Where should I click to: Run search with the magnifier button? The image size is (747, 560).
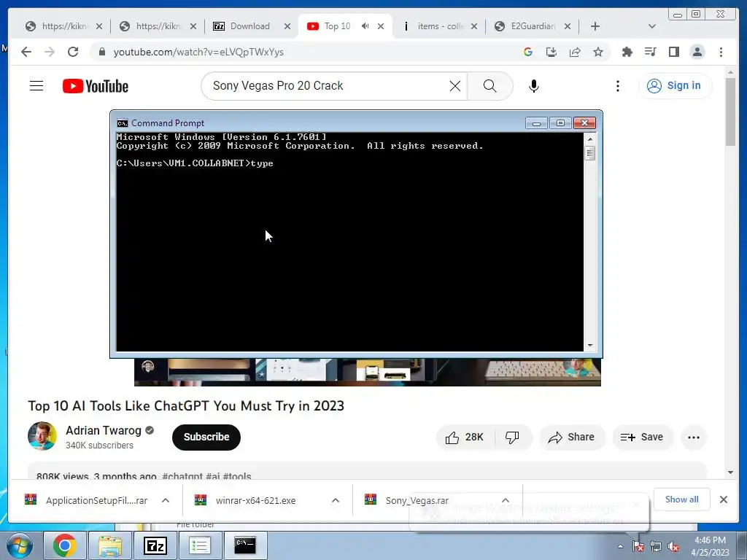pos(489,86)
